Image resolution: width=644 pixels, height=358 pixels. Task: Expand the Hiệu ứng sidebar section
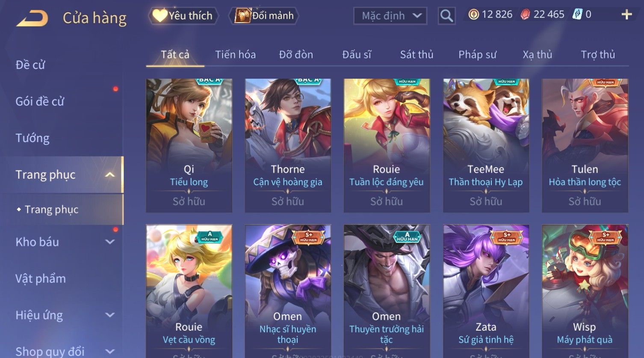coord(110,315)
